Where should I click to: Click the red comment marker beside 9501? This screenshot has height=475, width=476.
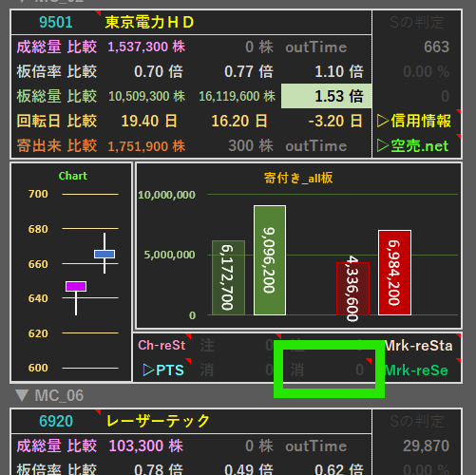(98, 13)
